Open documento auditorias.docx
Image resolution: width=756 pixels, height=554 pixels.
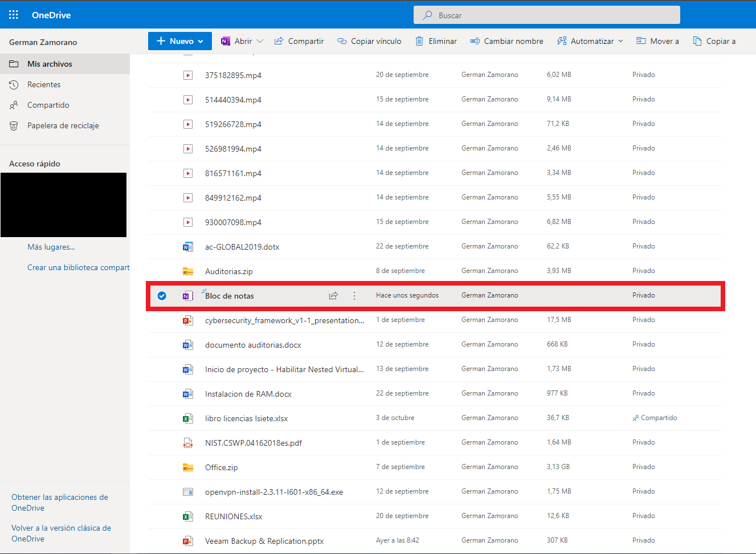point(253,345)
